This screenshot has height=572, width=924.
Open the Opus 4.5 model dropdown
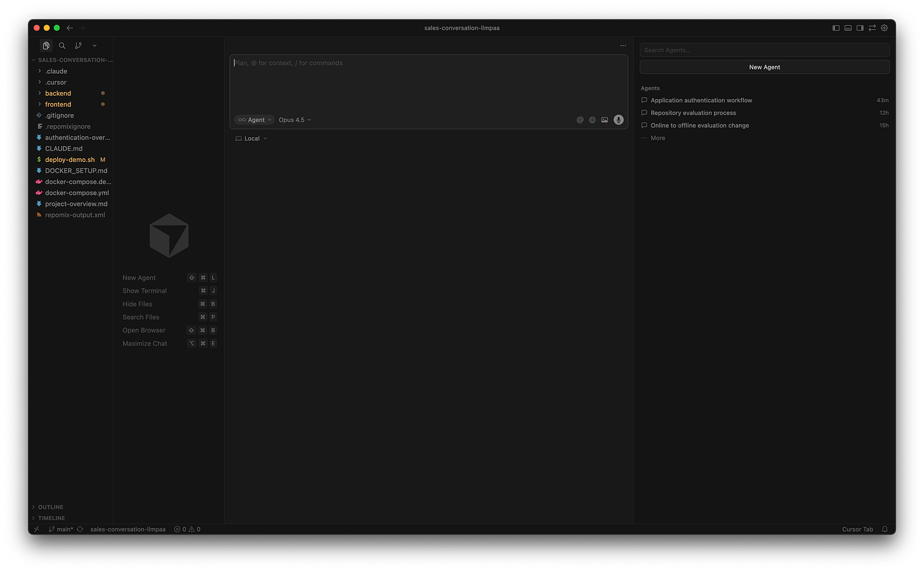click(294, 119)
